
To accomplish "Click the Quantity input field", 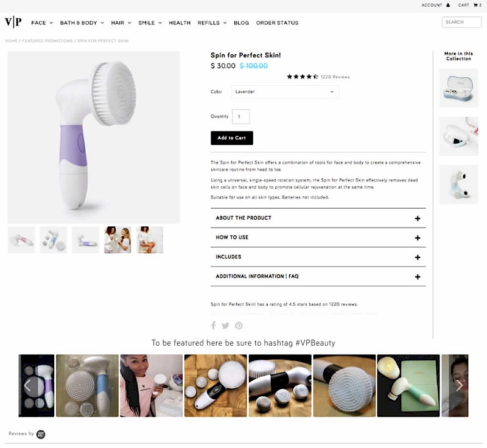I will coord(240,117).
